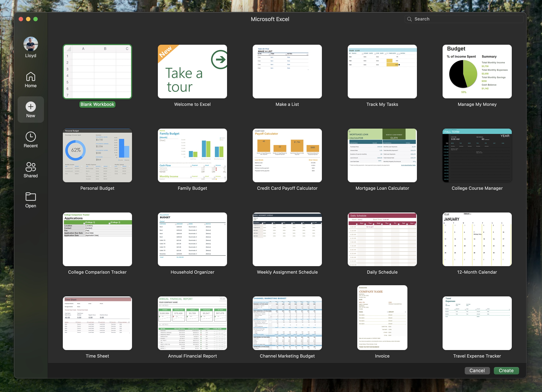The height and width of the screenshot is (392, 542).
Task: Select the Credit Card Payoff Calculator
Action: coord(287,155)
